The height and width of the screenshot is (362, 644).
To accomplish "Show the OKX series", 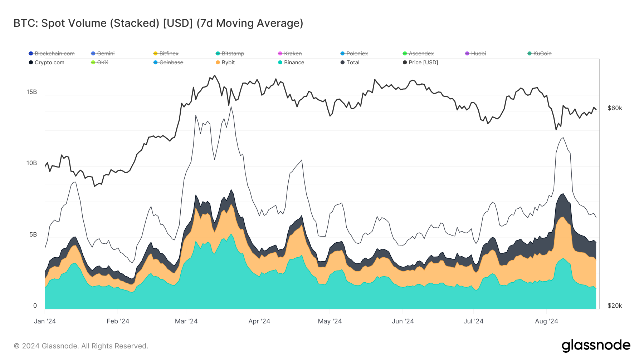I will coord(100,63).
